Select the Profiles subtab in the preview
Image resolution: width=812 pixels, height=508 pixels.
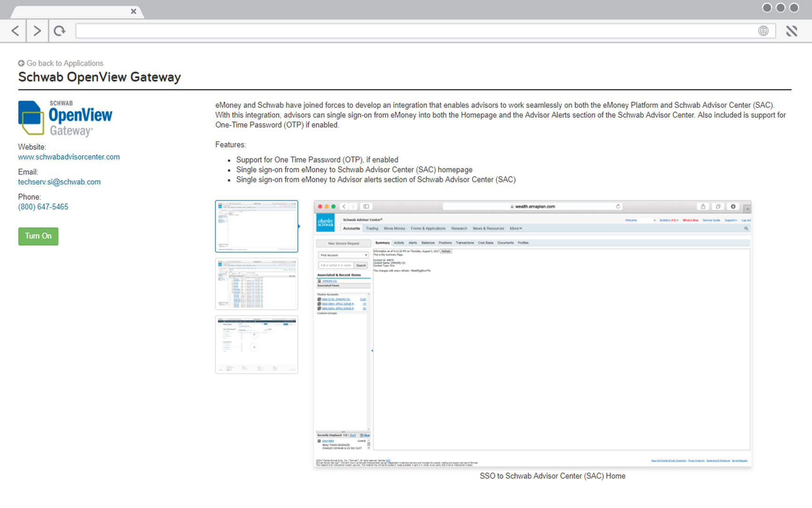pos(523,243)
